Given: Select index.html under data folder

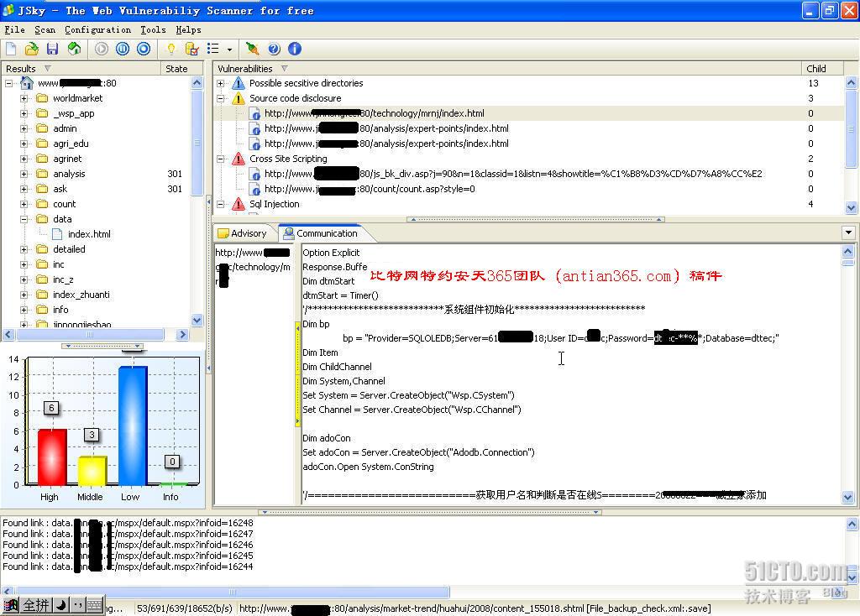Looking at the screenshot, I should (89, 234).
